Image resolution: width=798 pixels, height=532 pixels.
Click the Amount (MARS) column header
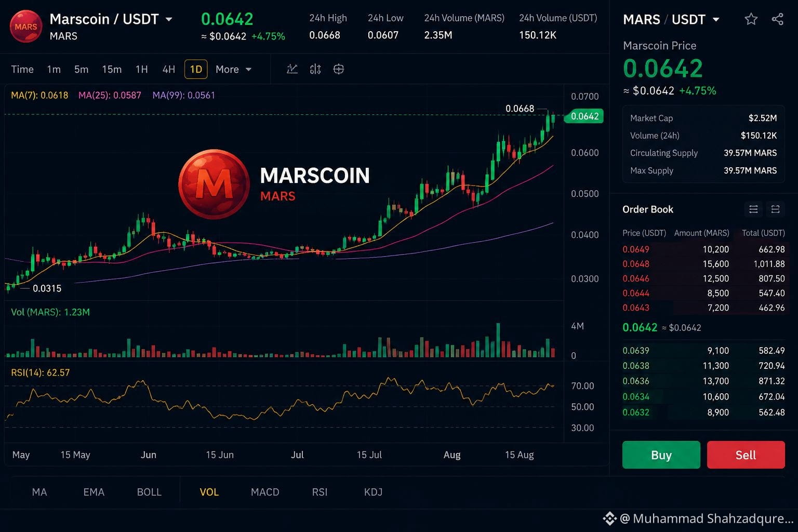click(x=701, y=233)
